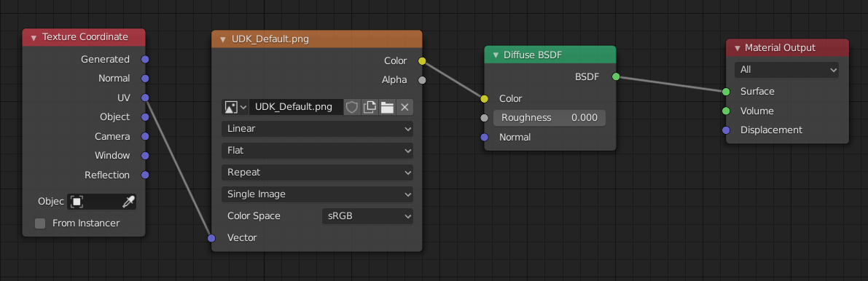Click the Object field box icon
This screenshot has width=868, height=281.
pos(77,202)
